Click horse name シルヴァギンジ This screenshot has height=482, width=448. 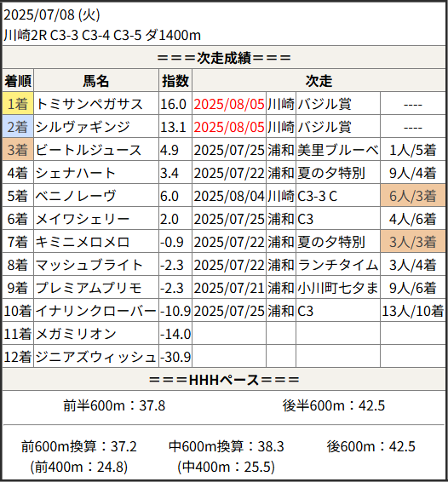[x=83, y=127]
